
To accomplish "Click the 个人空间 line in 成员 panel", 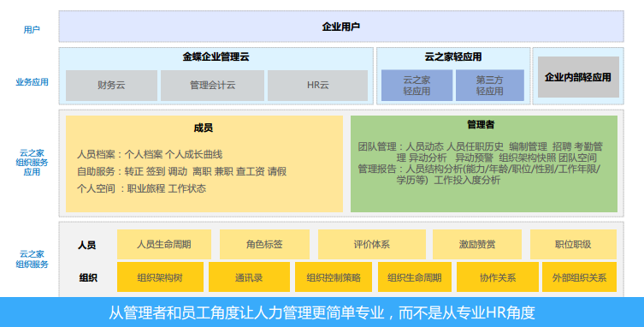I will pyautogui.click(x=141, y=189).
